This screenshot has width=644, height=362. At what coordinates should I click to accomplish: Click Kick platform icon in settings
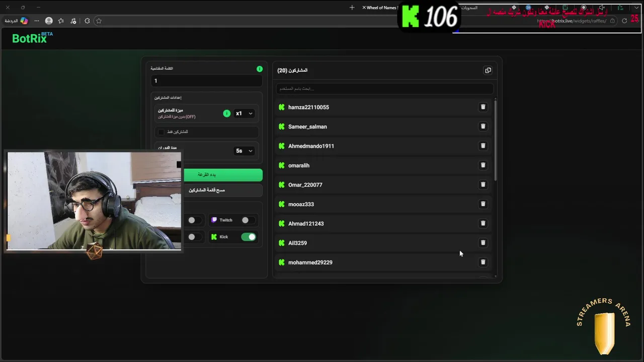pos(214,237)
